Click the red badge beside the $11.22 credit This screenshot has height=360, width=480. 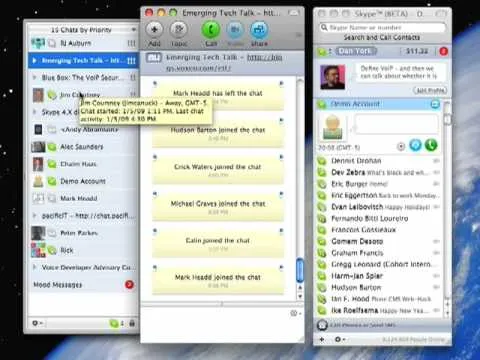pos(444,51)
